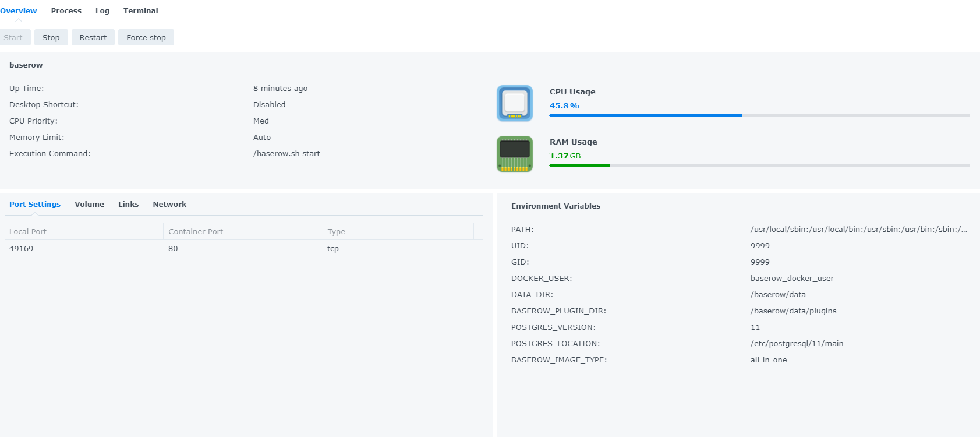This screenshot has width=980, height=437.
Task: Select the tcp type cell
Action: click(x=333, y=248)
